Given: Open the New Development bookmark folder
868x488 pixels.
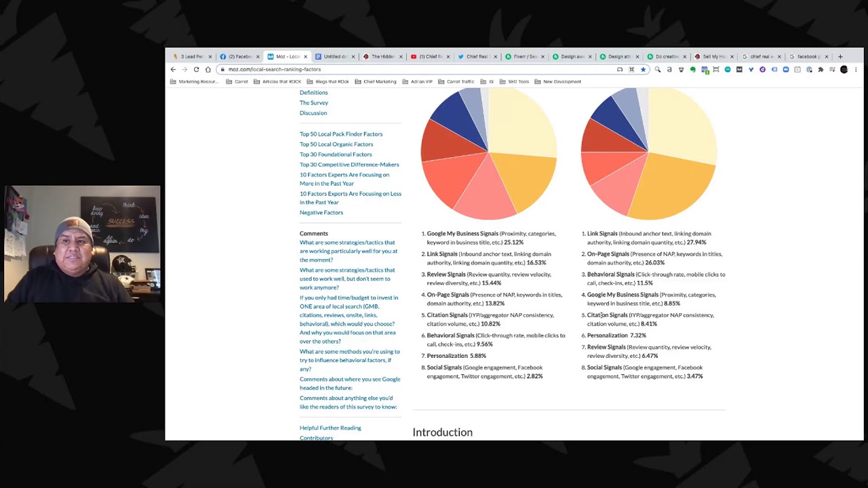Looking at the screenshot, I should [558, 81].
